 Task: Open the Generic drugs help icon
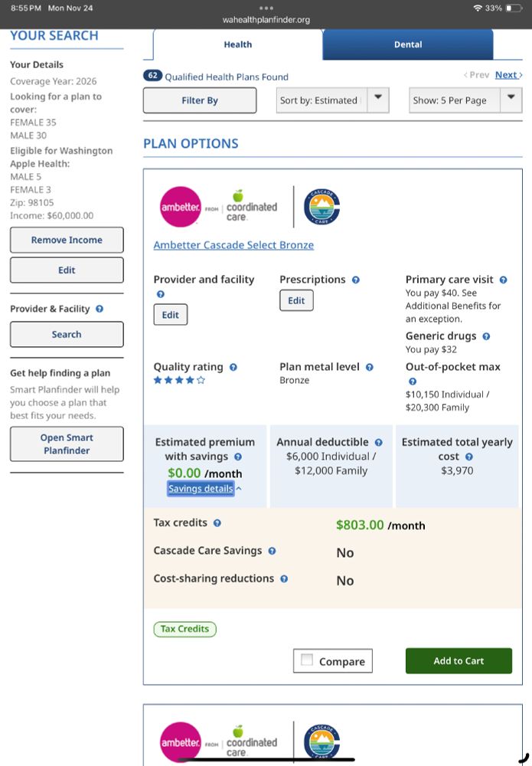point(486,336)
